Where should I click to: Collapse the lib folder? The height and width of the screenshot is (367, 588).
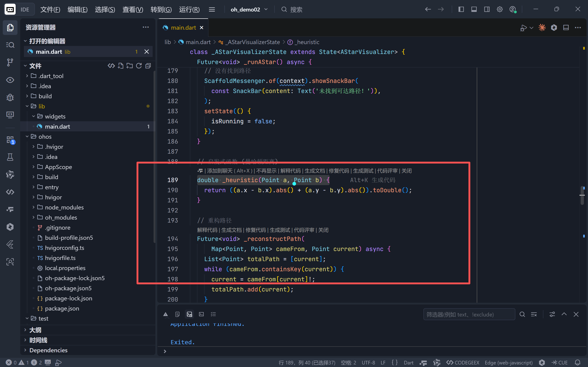(42, 106)
